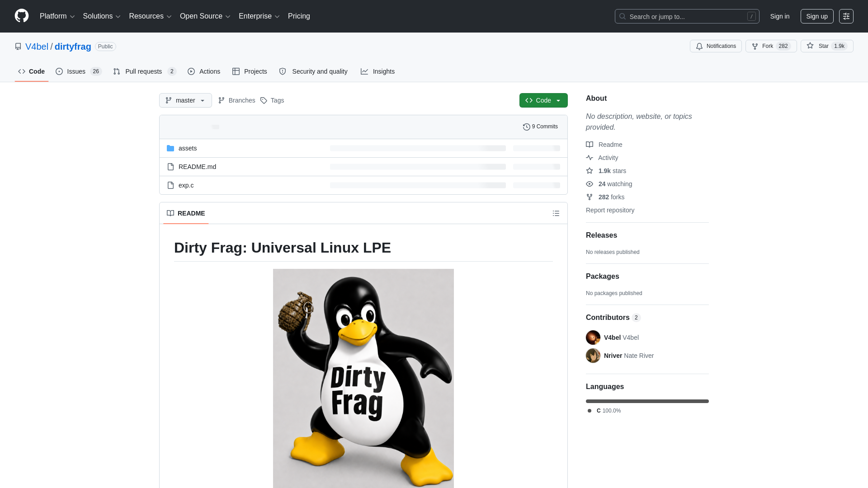Open the Branches link

236,100
